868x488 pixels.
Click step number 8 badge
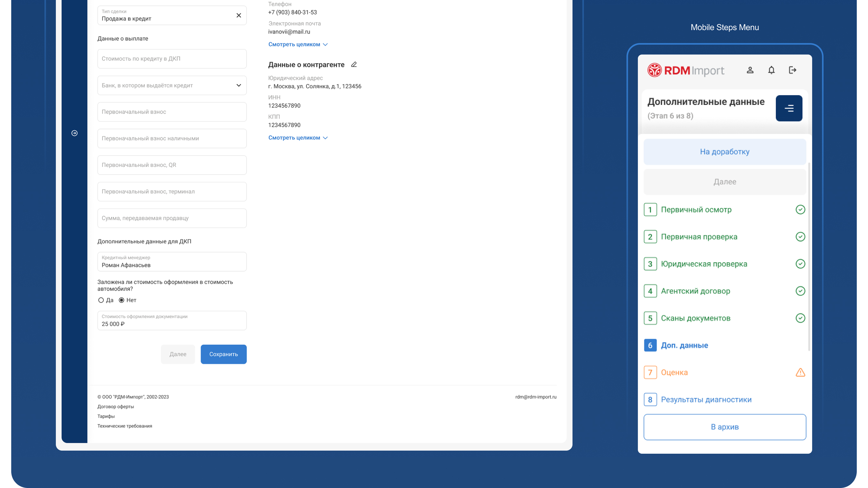click(x=650, y=400)
